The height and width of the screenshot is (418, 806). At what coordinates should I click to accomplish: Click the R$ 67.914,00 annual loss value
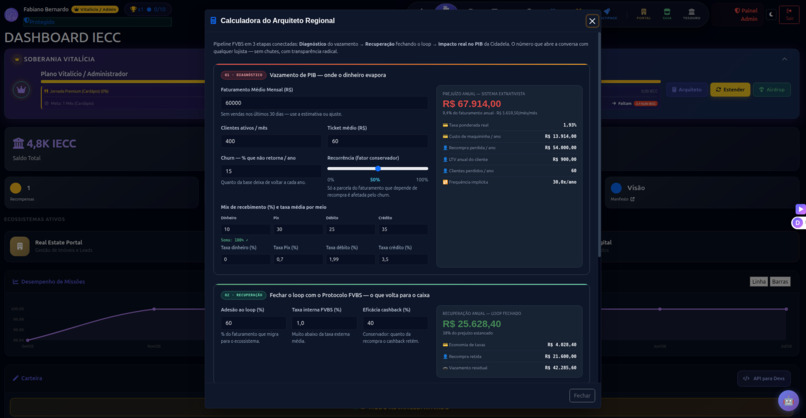pyautogui.click(x=471, y=104)
